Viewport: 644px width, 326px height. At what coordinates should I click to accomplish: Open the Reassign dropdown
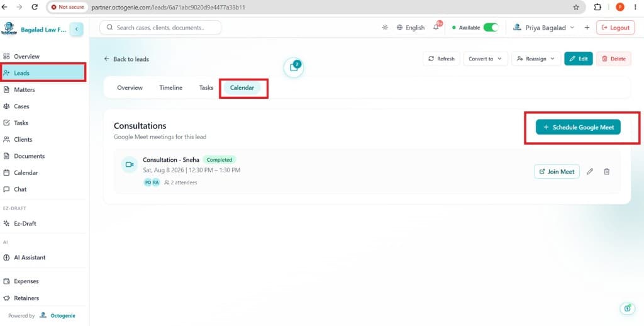coord(536,59)
